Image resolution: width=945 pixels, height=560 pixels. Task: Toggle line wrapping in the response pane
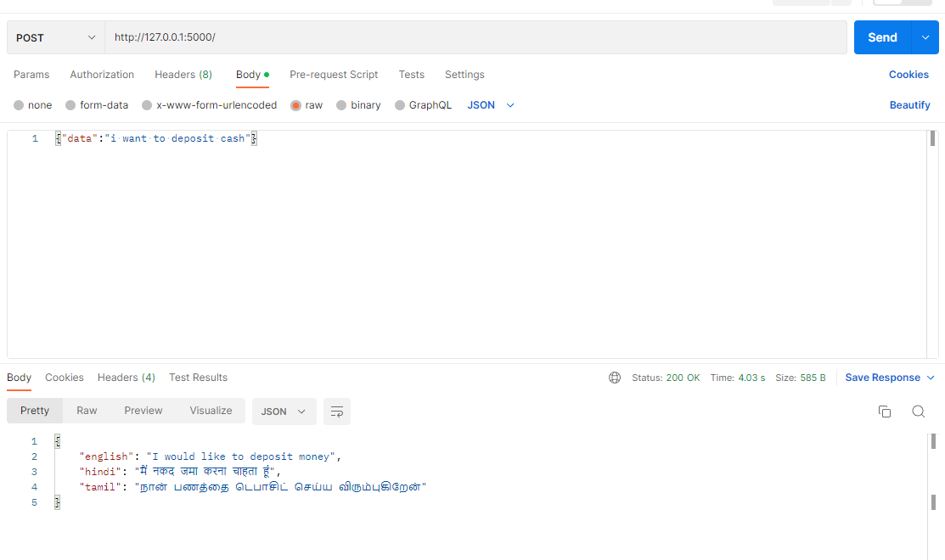pyautogui.click(x=336, y=412)
